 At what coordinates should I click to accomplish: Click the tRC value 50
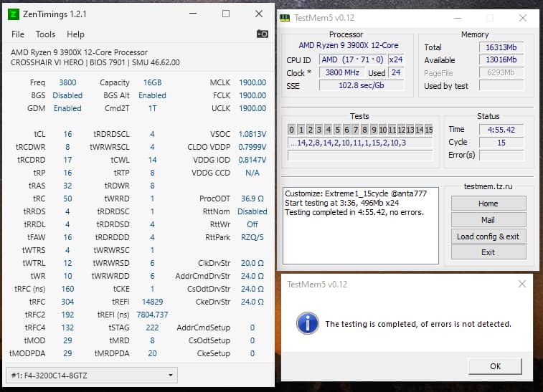tap(67, 199)
